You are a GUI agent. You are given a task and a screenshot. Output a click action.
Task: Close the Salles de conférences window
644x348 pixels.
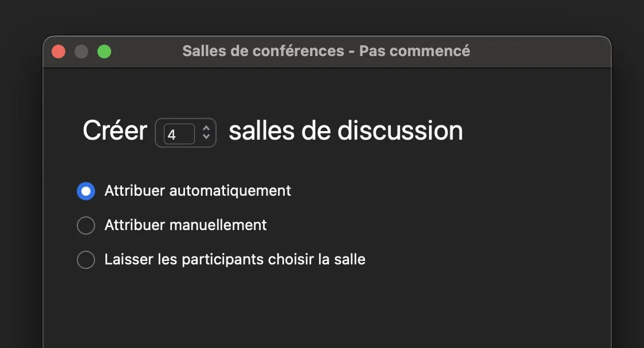[58, 52]
